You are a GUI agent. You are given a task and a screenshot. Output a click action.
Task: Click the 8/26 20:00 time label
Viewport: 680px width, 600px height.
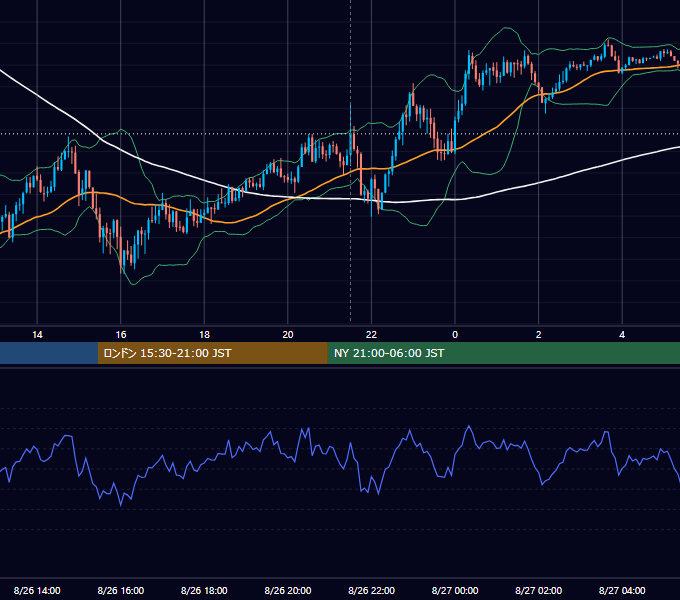(288, 590)
